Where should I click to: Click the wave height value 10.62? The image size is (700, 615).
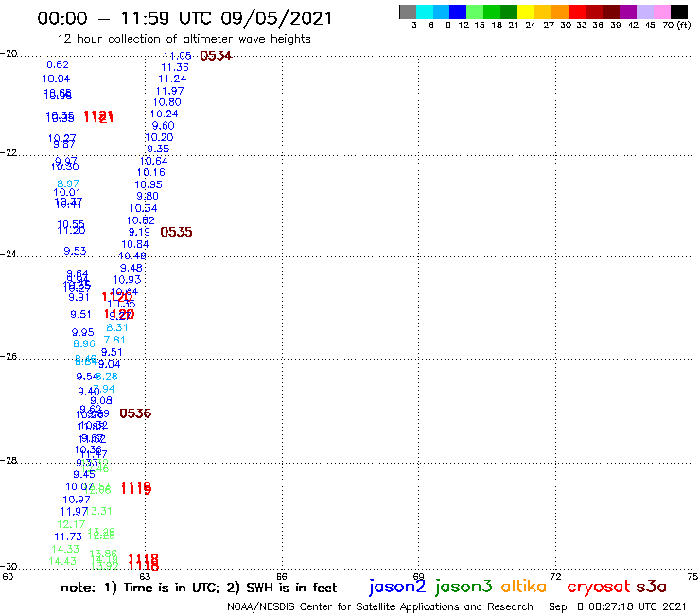point(55,64)
